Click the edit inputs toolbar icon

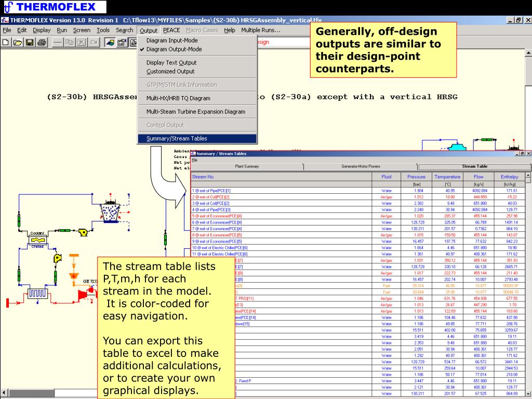(x=122, y=43)
